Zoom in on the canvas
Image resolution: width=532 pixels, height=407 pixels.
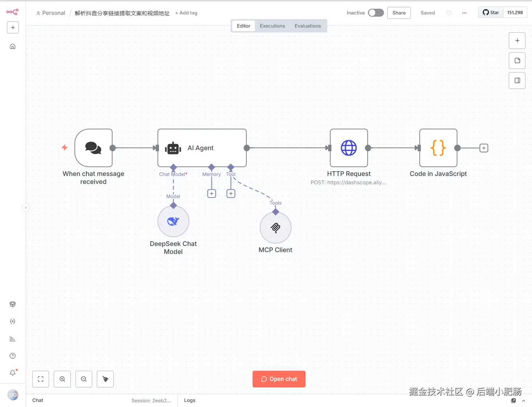click(62, 379)
